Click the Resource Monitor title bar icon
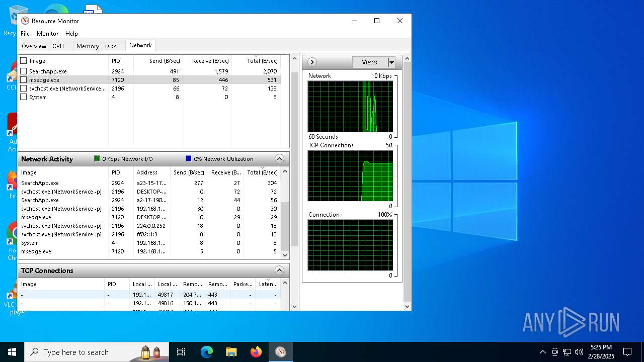This screenshot has width=644, height=362. coord(25,21)
